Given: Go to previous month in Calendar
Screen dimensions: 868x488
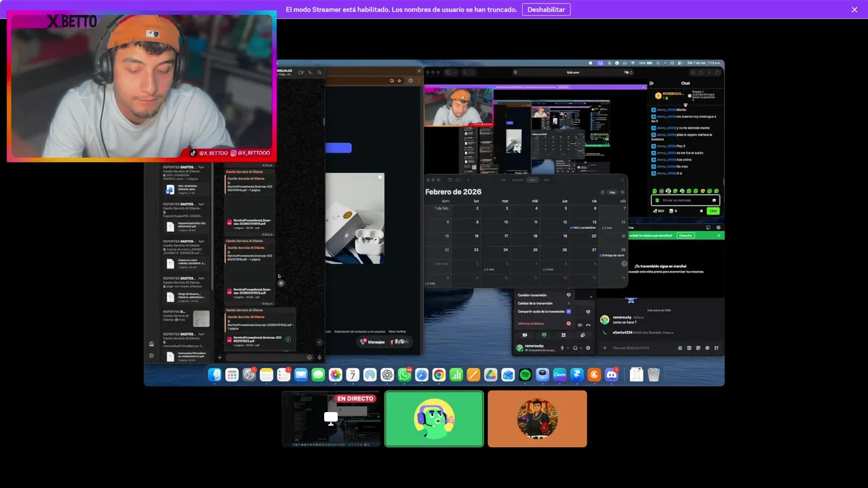Looking at the screenshot, I should point(602,192).
